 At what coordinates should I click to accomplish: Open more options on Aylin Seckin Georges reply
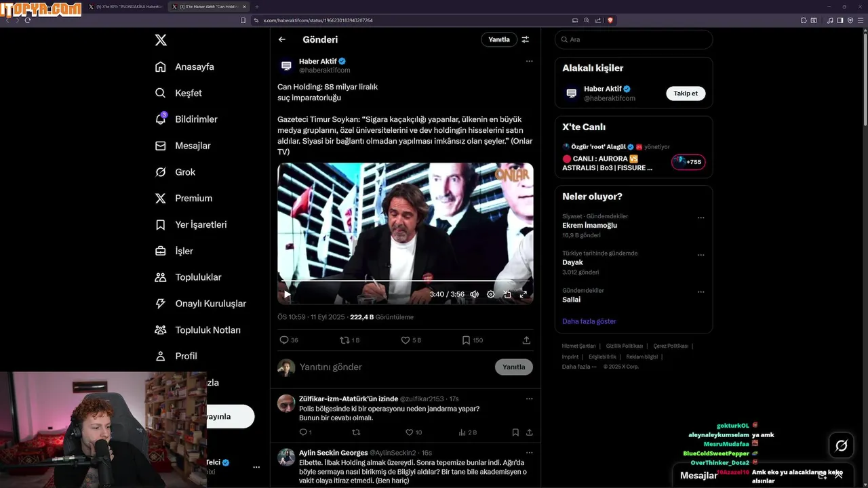pos(529,453)
